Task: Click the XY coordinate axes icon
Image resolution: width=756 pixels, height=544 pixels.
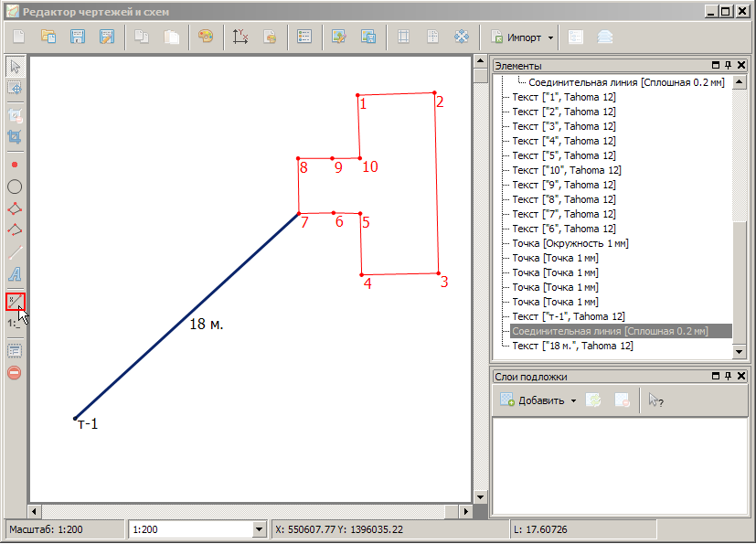Action: click(x=240, y=37)
